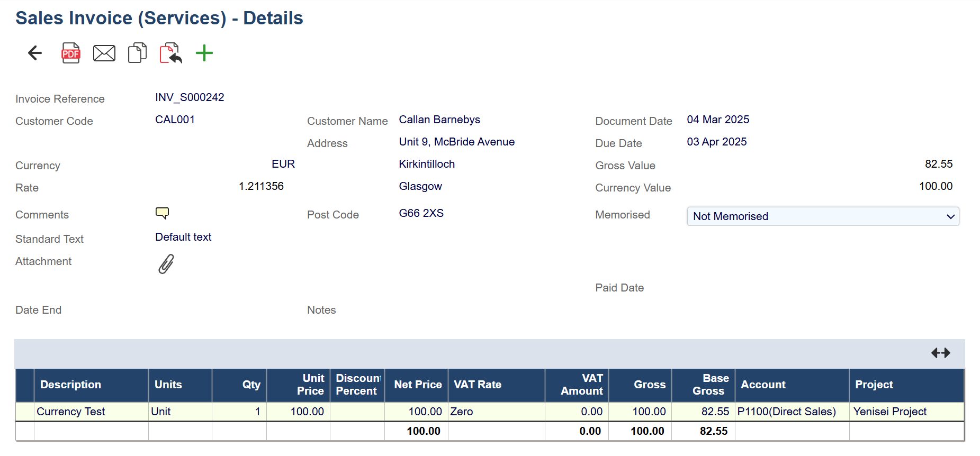The height and width of the screenshot is (456, 980).
Task: Click the Yenisei Project cell
Action: coord(889,412)
